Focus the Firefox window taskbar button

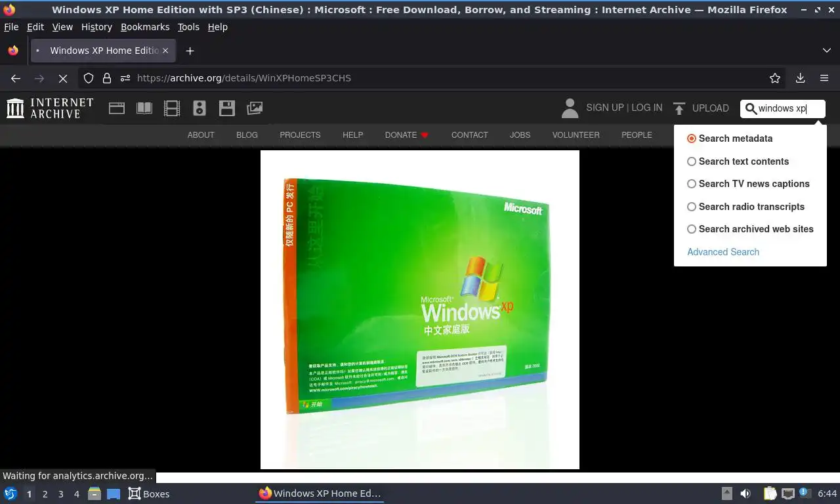point(320,493)
